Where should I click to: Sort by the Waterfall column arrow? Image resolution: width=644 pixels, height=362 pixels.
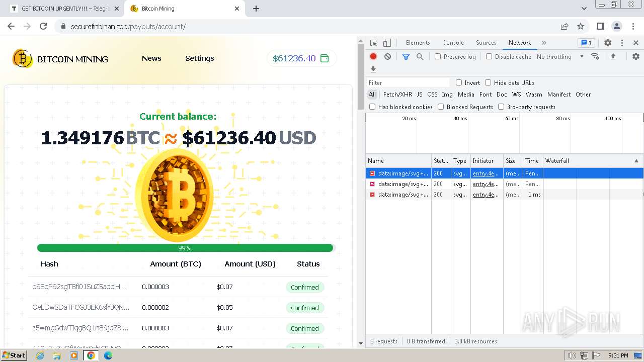tap(636, 161)
